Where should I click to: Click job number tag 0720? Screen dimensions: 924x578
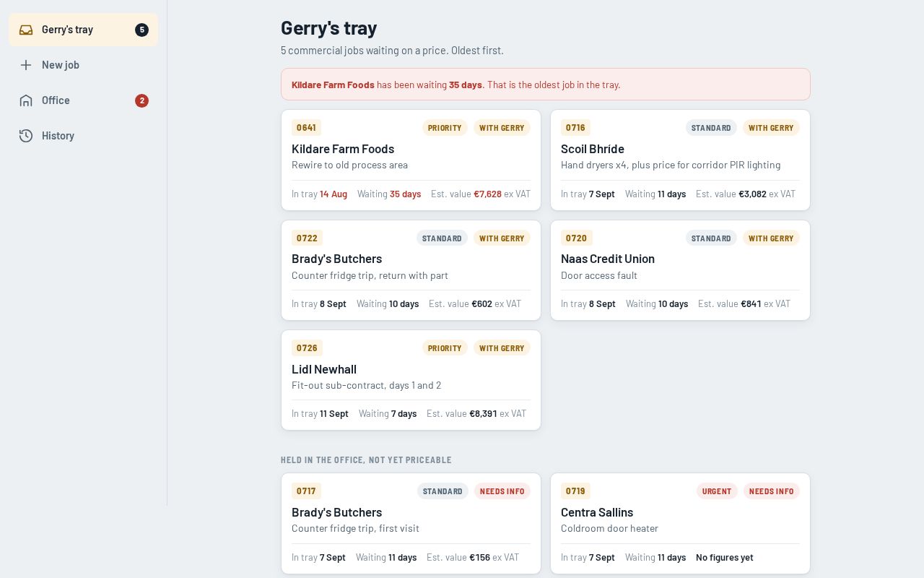click(576, 238)
